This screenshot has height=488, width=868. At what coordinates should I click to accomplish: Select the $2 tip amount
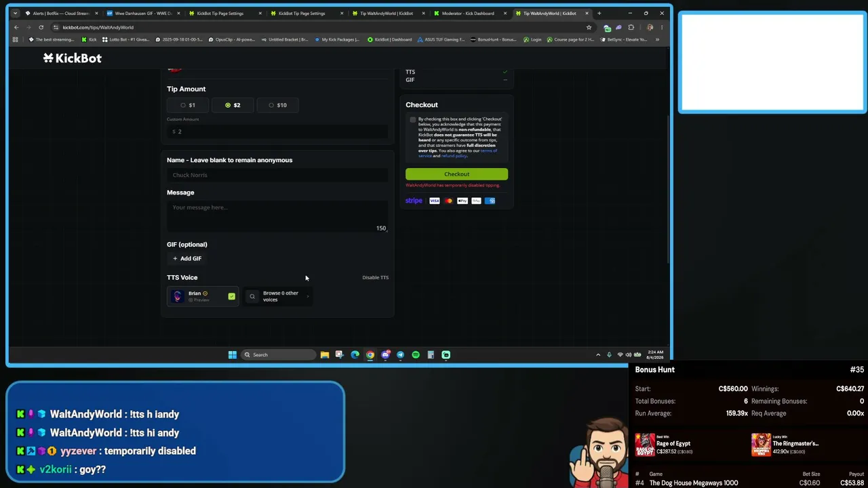pyautogui.click(x=233, y=105)
